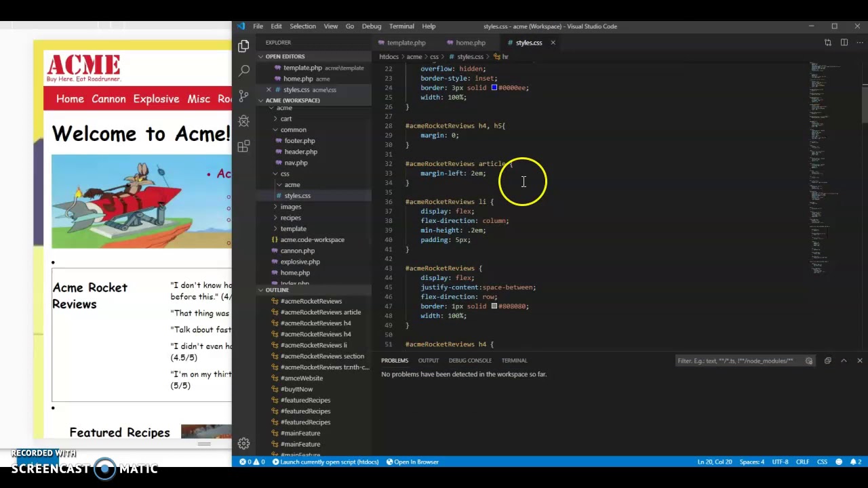Expand the template folder

tap(293, 228)
